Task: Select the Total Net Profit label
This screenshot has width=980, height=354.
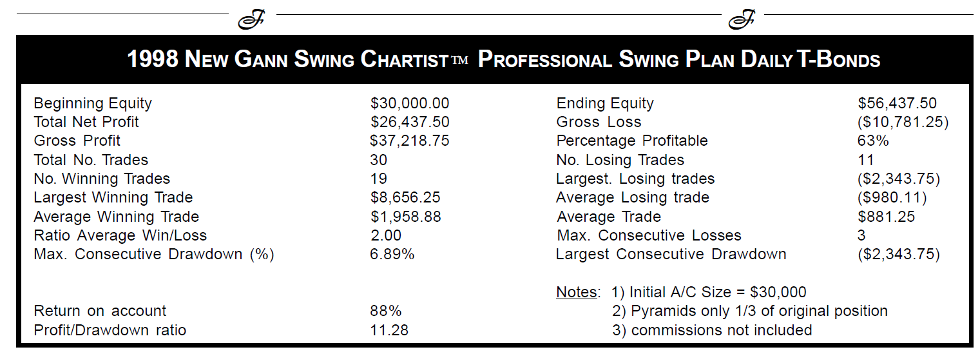Action: (86, 122)
